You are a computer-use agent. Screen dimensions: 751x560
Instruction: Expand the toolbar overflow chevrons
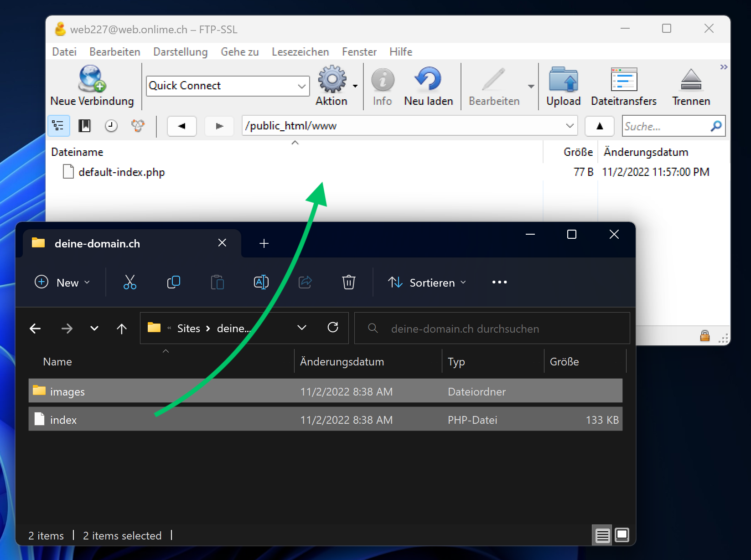point(724,67)
